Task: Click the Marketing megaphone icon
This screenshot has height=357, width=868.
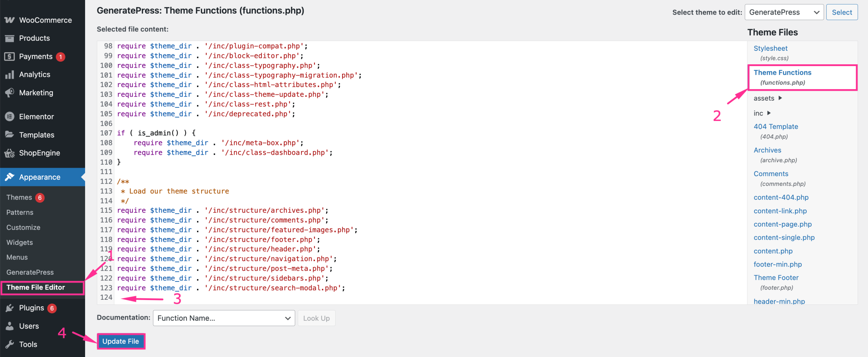Action: 9,92
